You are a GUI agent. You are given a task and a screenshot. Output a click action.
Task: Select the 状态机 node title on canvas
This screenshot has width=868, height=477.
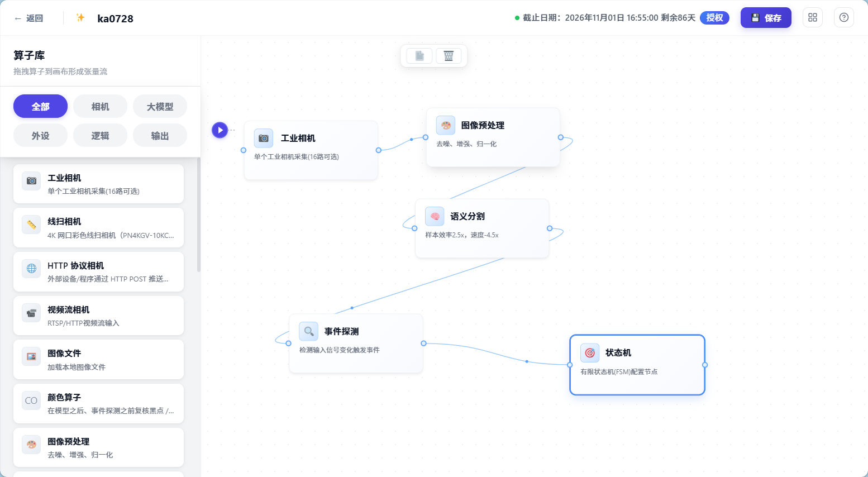coord(618,353)
